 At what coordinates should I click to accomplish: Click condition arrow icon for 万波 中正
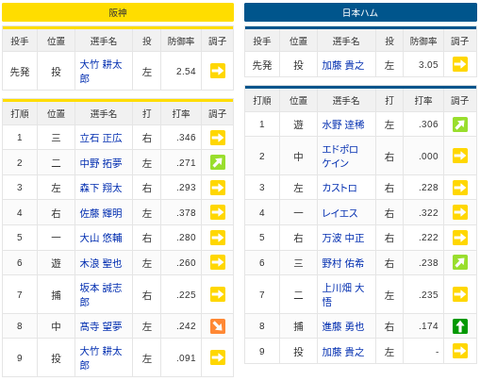[x=460, y=238]
